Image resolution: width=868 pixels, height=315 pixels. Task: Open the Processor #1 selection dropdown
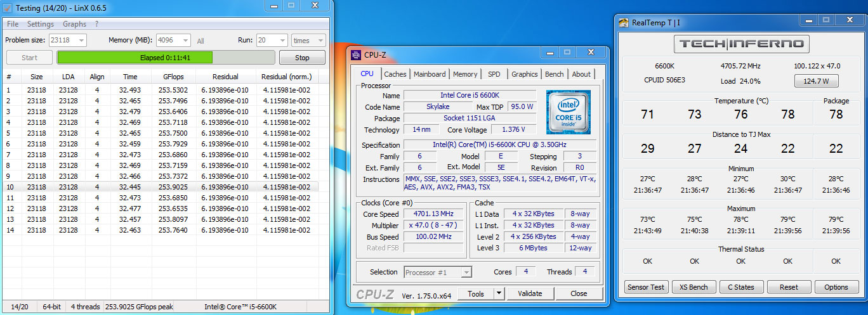(437, 272)
